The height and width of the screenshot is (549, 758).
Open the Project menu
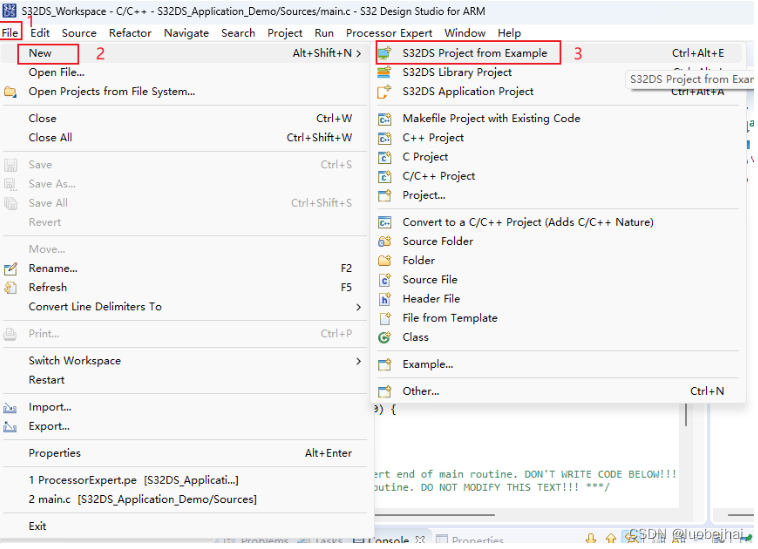[x=285, y=33]
